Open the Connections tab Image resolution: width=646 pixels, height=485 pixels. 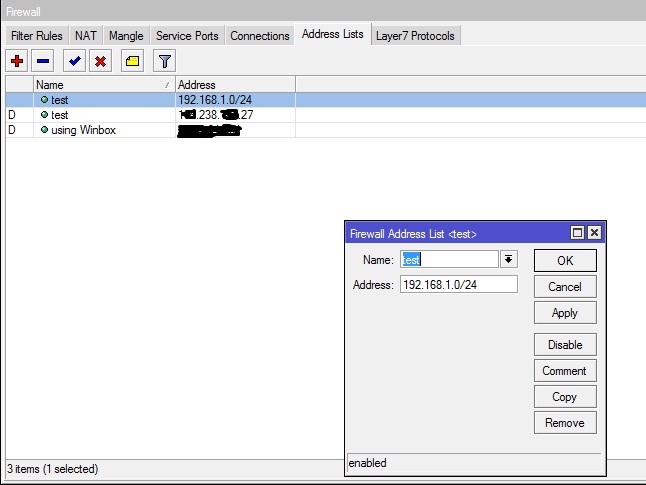click(x=260, y=36)
